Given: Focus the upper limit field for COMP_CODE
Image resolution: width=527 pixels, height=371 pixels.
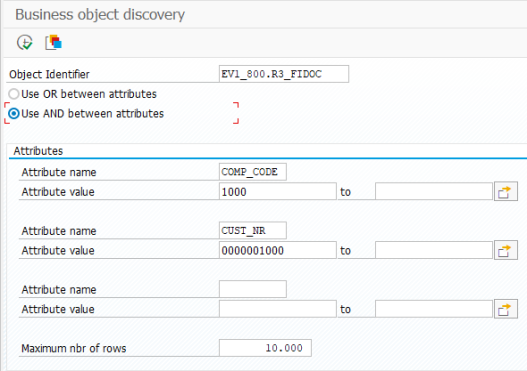Looking at the screenshot, I should tap(434, 192).
